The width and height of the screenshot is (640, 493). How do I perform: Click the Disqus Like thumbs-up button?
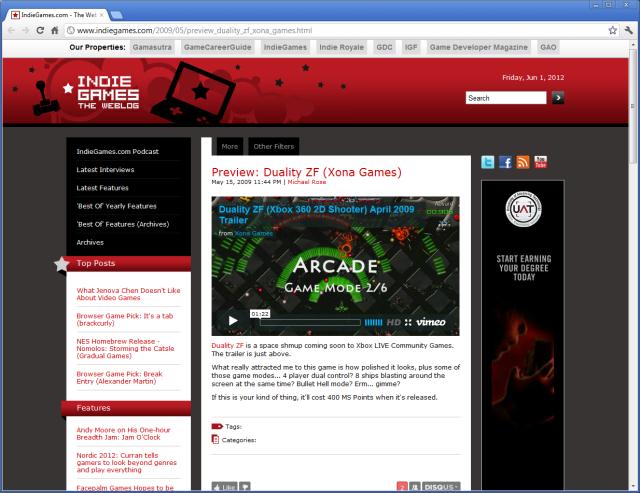[x=224, y=486]
